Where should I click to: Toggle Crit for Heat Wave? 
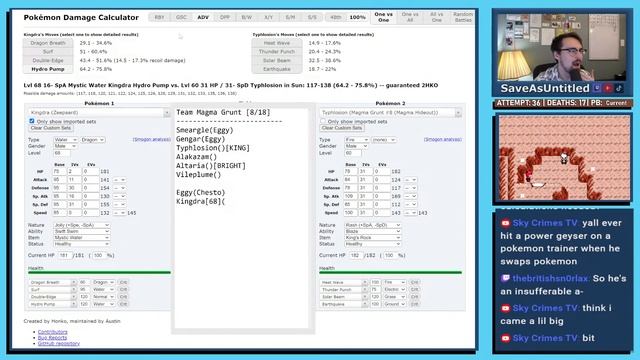414,282
